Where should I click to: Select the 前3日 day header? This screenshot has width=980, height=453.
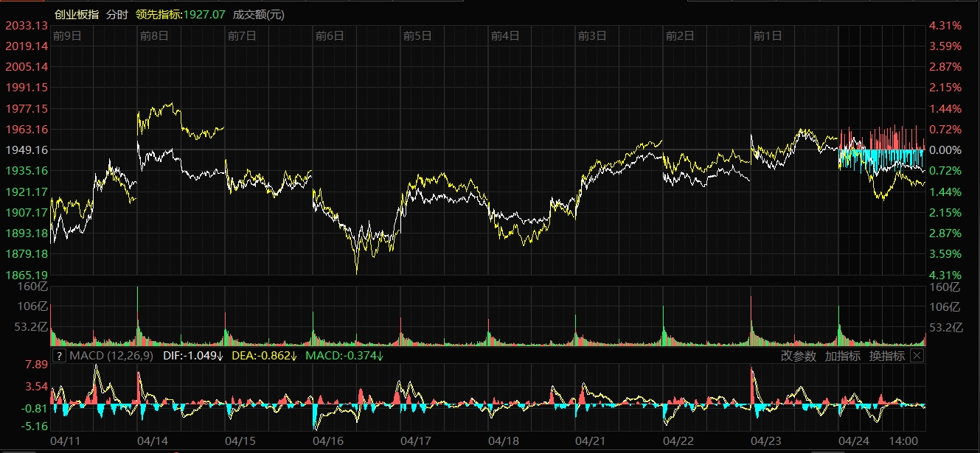[x=592, y=35]
